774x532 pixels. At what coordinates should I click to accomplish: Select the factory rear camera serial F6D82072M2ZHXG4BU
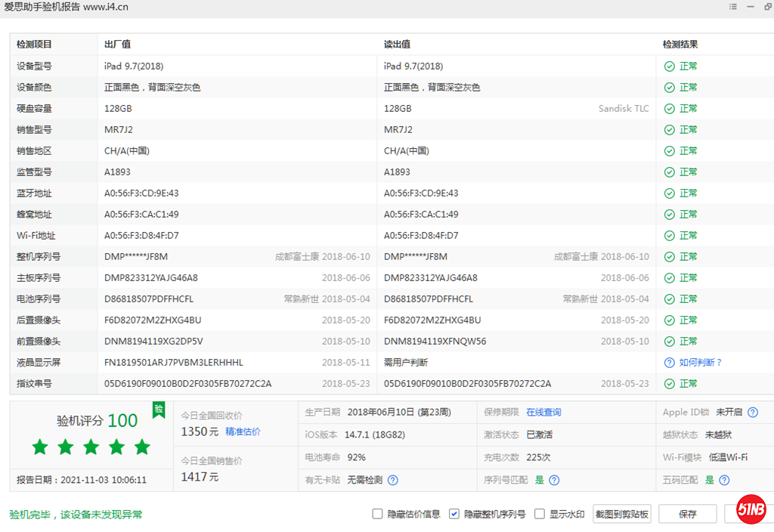pyautogui.click(x=153, y=320)
